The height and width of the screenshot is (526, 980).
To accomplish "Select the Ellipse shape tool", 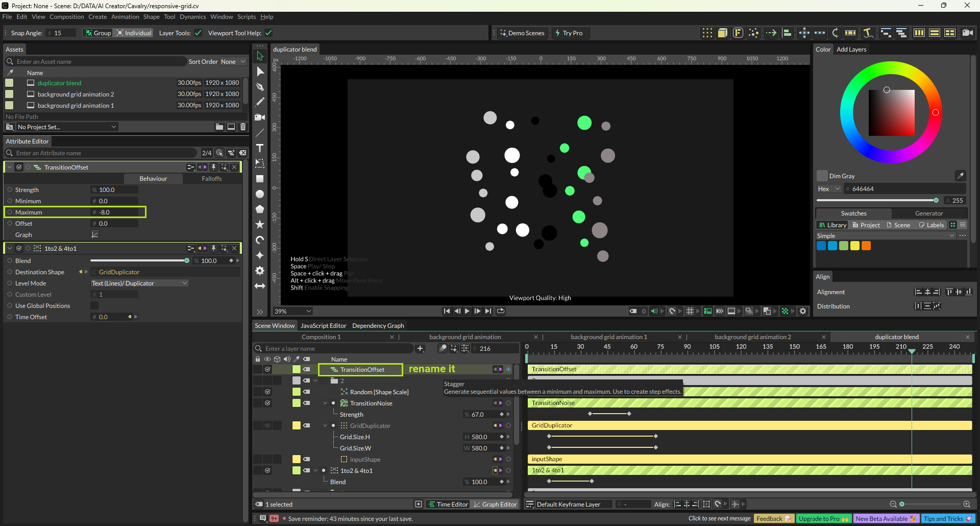I will coord(260,194).
